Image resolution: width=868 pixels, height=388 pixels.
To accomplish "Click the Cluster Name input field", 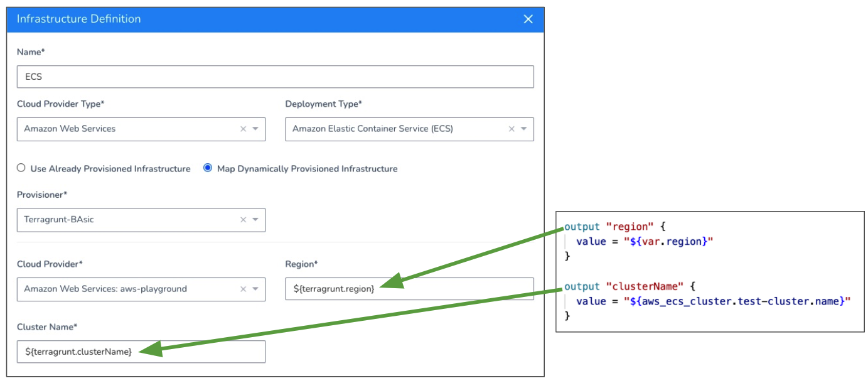I will click(x=141, y=352).
